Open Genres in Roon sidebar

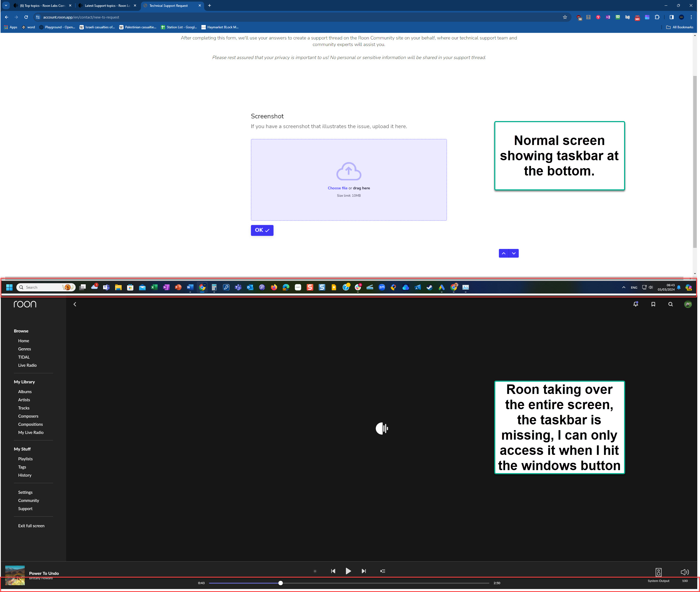pos(24,349)
